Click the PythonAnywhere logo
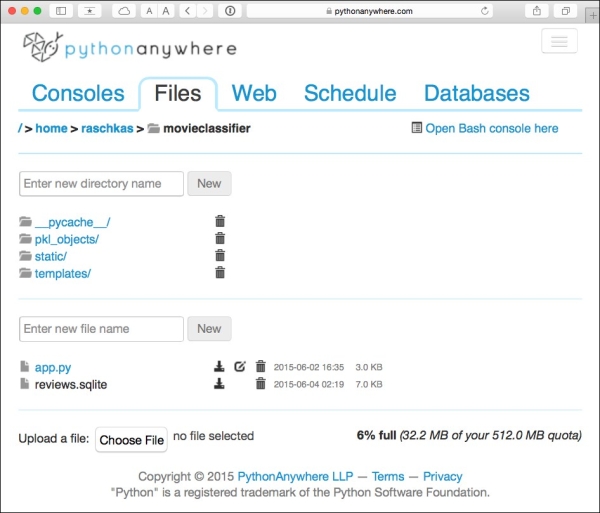This screenshot has height=513, width=600. (x=129, y=47)
